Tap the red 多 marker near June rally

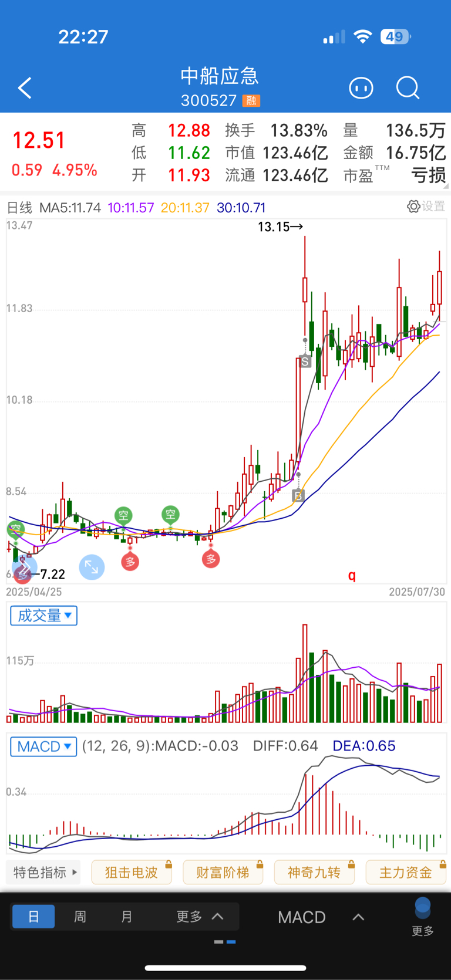(211, 559)
